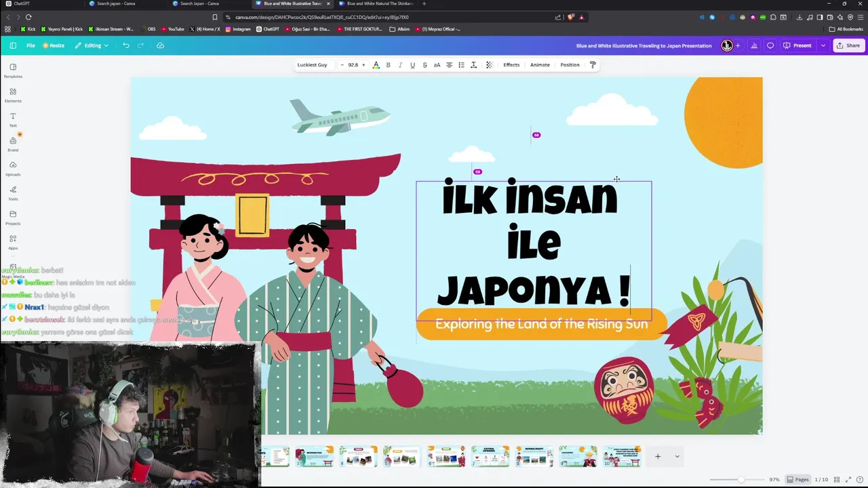Click the cloud save status icon
Screen dimensions: 868x488
[x=160, y=45]
